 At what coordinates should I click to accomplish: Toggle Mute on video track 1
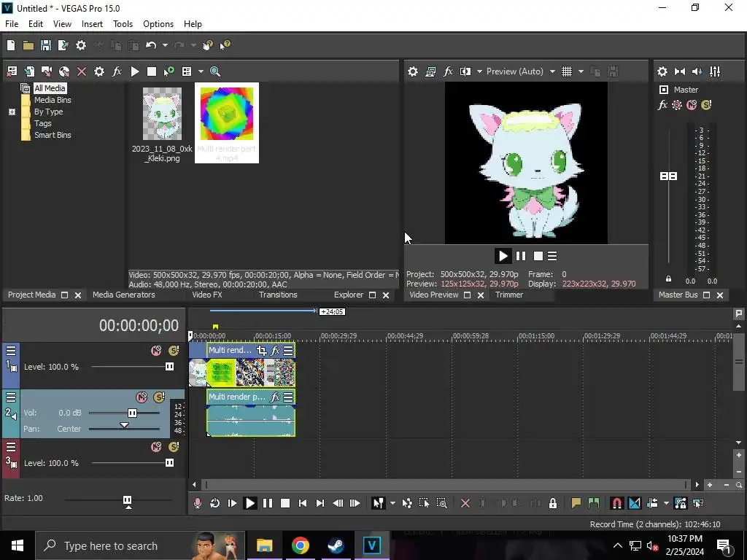coord(156,351)
